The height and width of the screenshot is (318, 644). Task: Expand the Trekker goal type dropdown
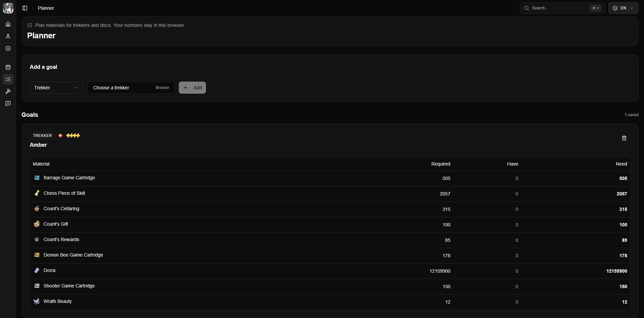coord(56,88)
